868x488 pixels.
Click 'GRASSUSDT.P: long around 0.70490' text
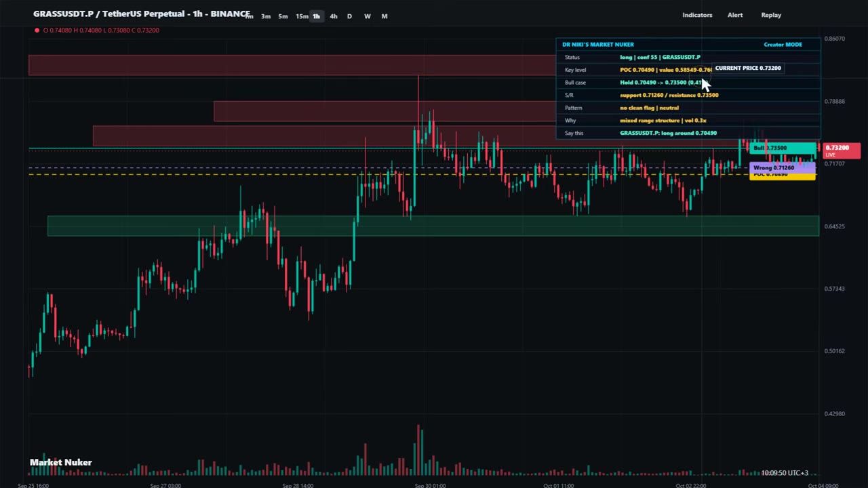[x=668, y=134]
